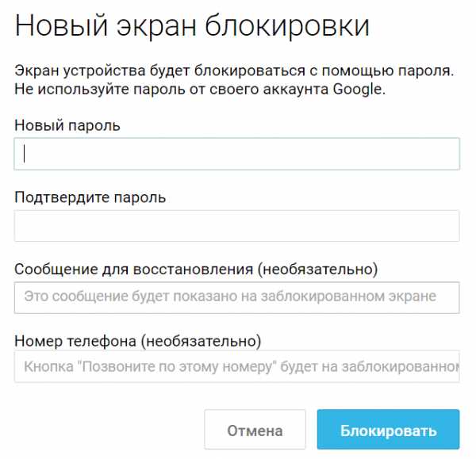This screenshot has width=476, height=459.
Task: Focus the "Подтвердите пароль" input field
Action: tap(236, 226)
